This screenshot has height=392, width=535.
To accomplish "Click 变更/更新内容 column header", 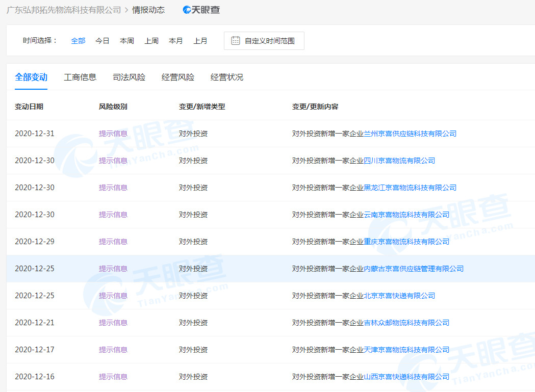I will pyautogui.click(x=315, y=107).
